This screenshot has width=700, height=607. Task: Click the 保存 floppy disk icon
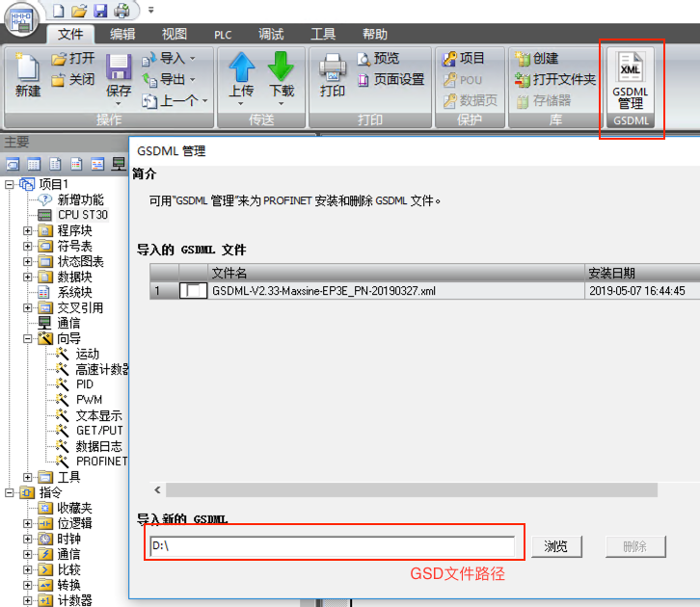119,69
